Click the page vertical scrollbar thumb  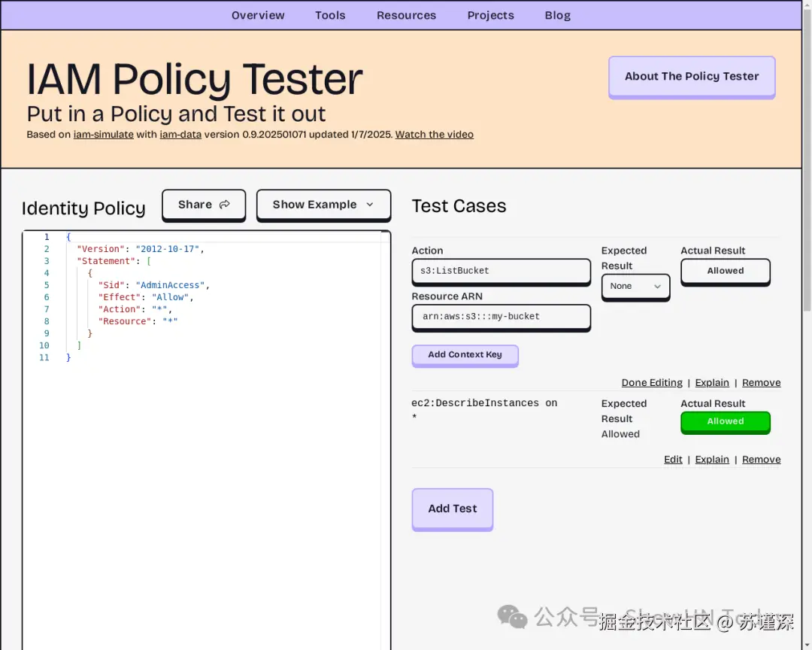(x=807, y=161)
